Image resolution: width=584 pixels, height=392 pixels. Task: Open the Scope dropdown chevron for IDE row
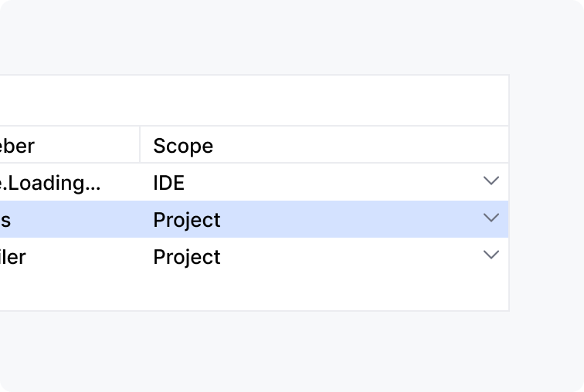(491, 181)
